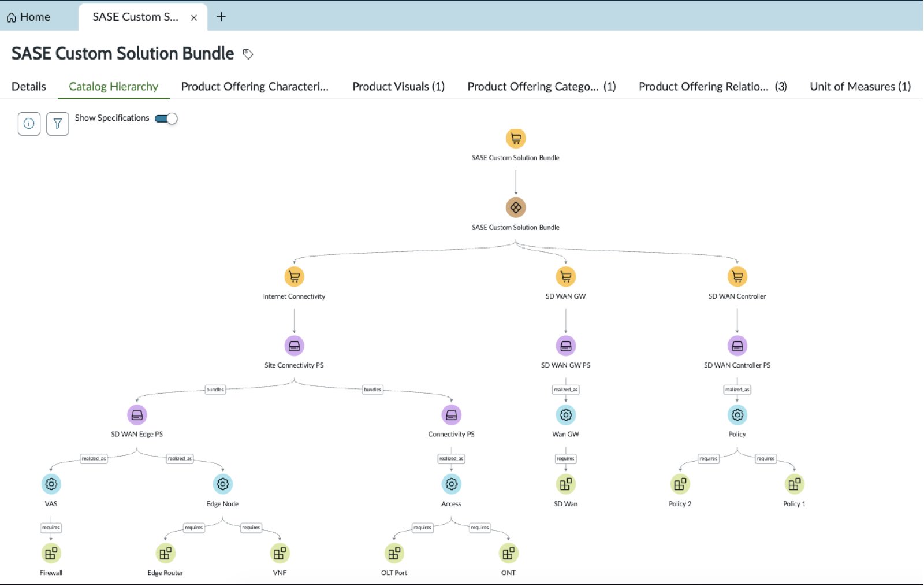This screenshot has width=924, height=586.
Task: Toggle the Show Specifications switch
Action: pyautogui.click(x=166, y=118)
